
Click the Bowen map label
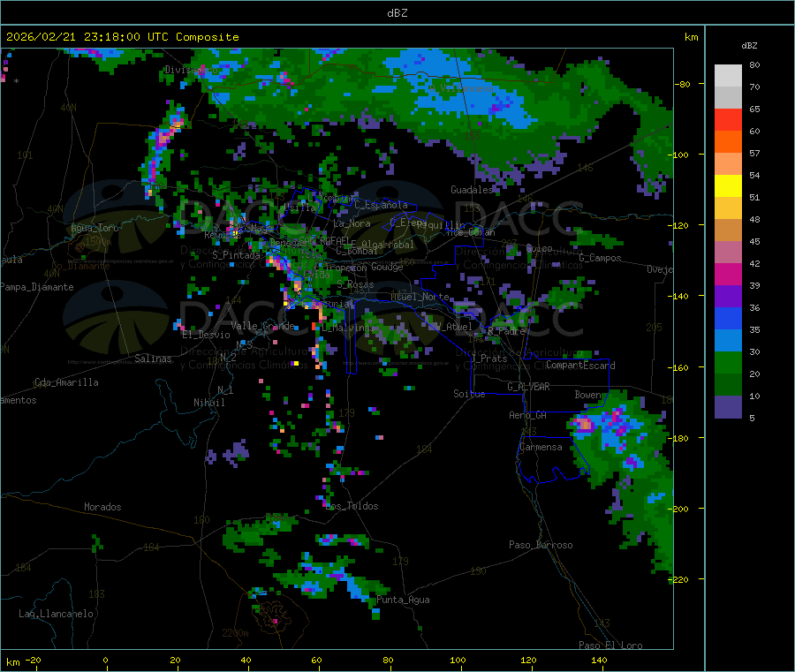click(588, 394)
